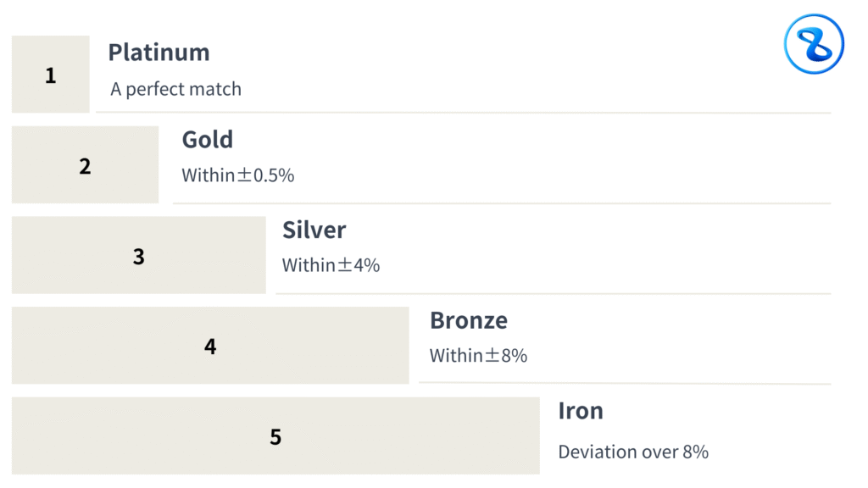Click the blue infinity logo icon
Viewport: 868px width, 488px height.
click(x=814, y=44)
